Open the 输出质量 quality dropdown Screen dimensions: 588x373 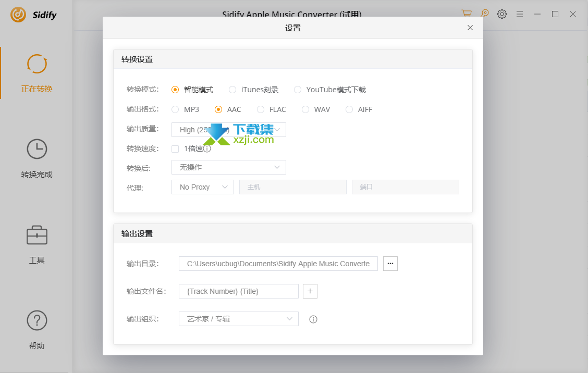coord(229,130)
